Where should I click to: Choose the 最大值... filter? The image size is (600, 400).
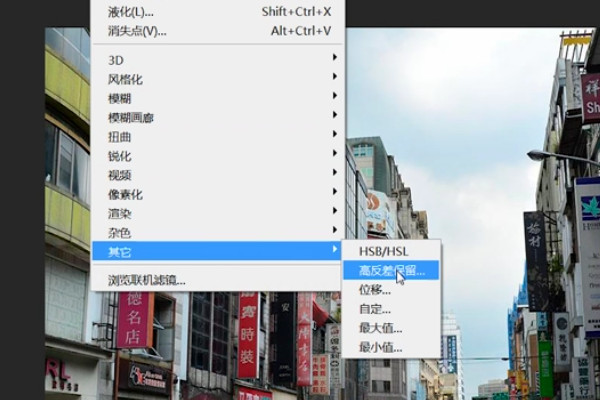(391, 328)
